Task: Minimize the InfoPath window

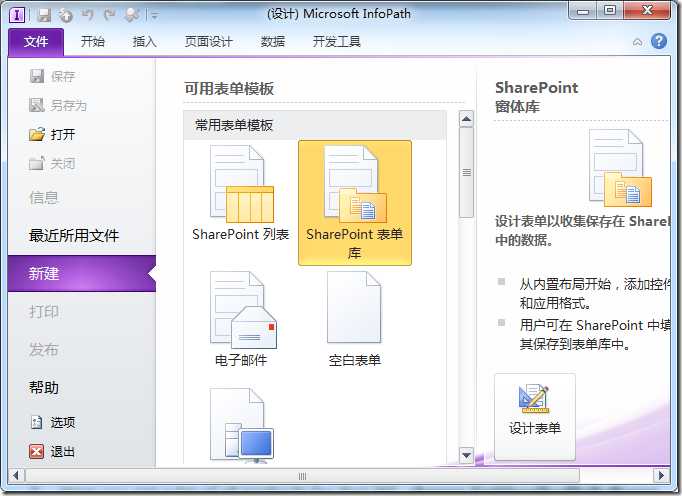Action: 583,11
